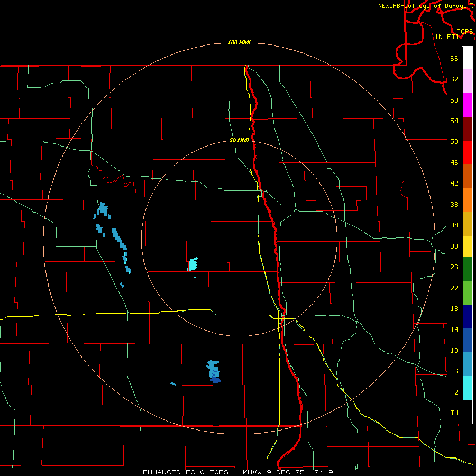The width and height of the screenshot is (476, 476).
Task: Click the gold legend swatch
Action: [467, 224]
